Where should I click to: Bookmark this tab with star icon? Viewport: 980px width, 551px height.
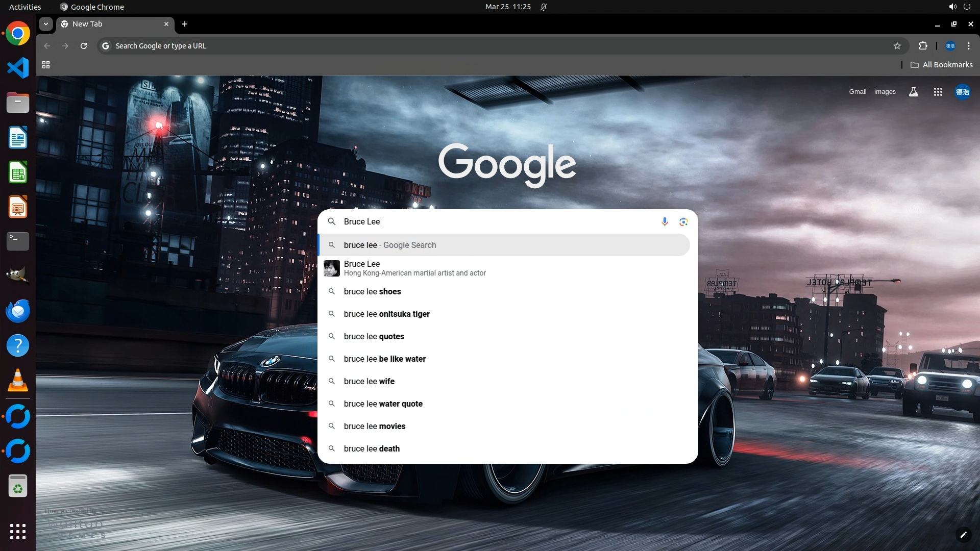click(897, 46)
